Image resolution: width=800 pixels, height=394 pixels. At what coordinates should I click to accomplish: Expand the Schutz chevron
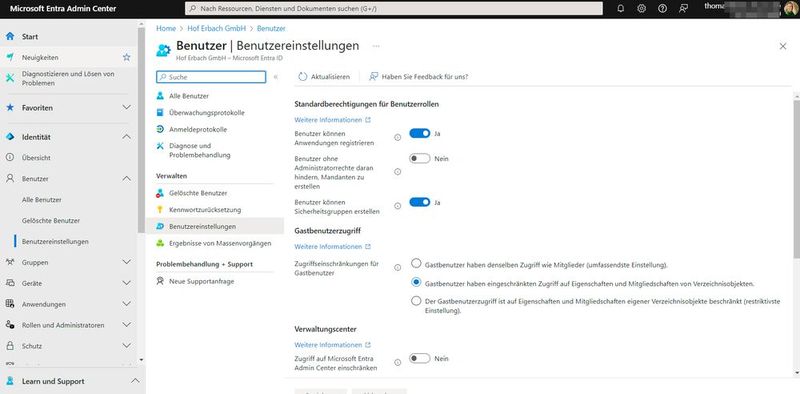click(127, 346)
